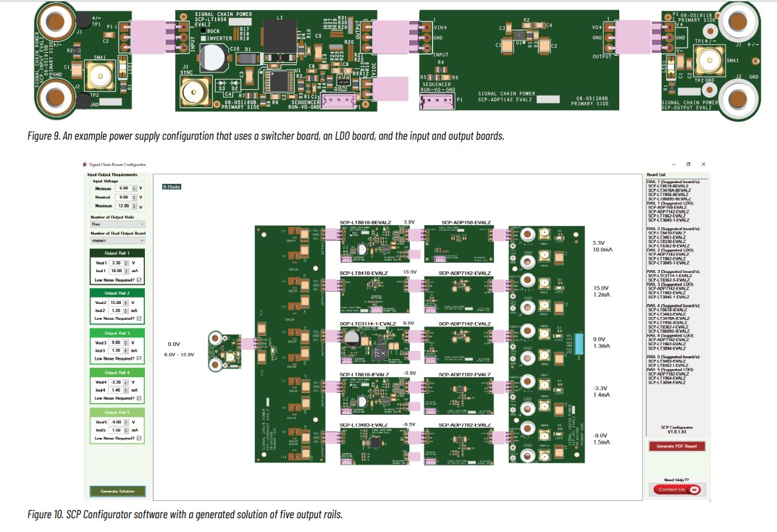777x532 pixels.
Task: Select the SCP-LT8410-EVALZ board image in workspace
Action: [x=374, y=295]
